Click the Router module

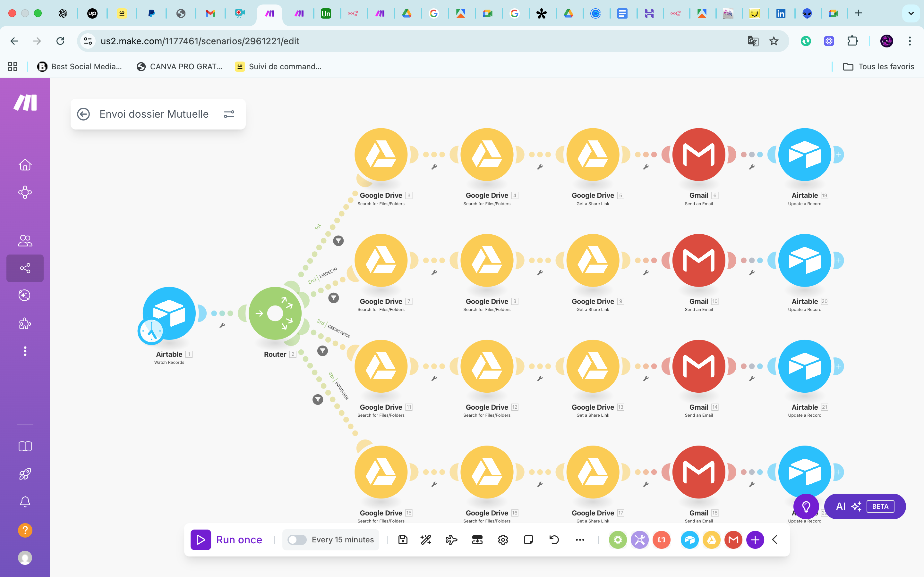tap(275, 314)
